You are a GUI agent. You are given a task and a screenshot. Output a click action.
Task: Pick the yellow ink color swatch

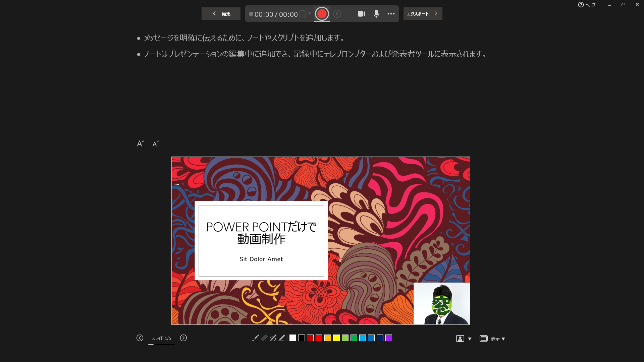click(x=336, y=338)
